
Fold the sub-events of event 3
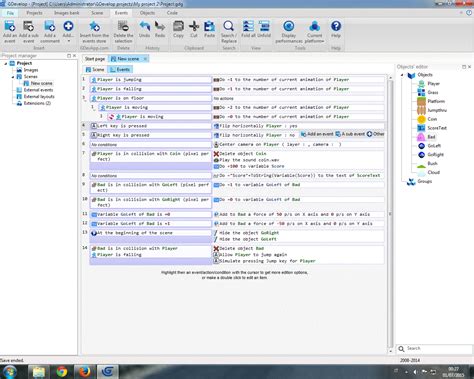[x=85, y=100]
